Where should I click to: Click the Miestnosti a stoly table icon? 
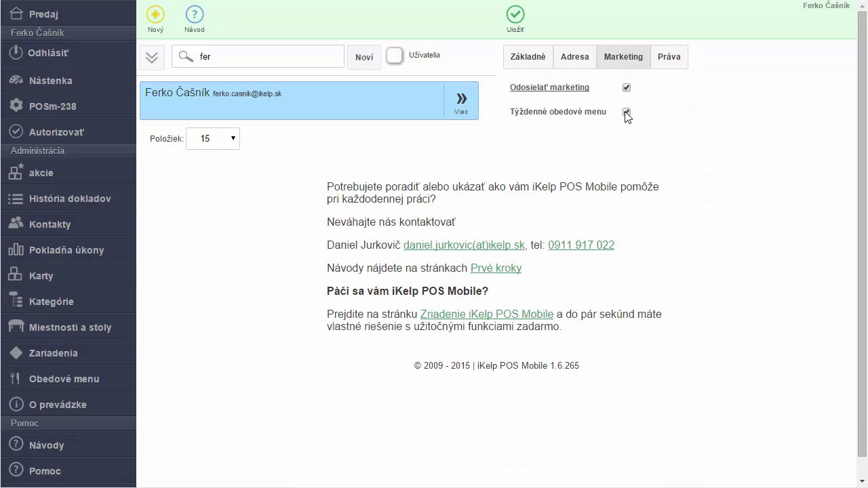tap(16, 327)
